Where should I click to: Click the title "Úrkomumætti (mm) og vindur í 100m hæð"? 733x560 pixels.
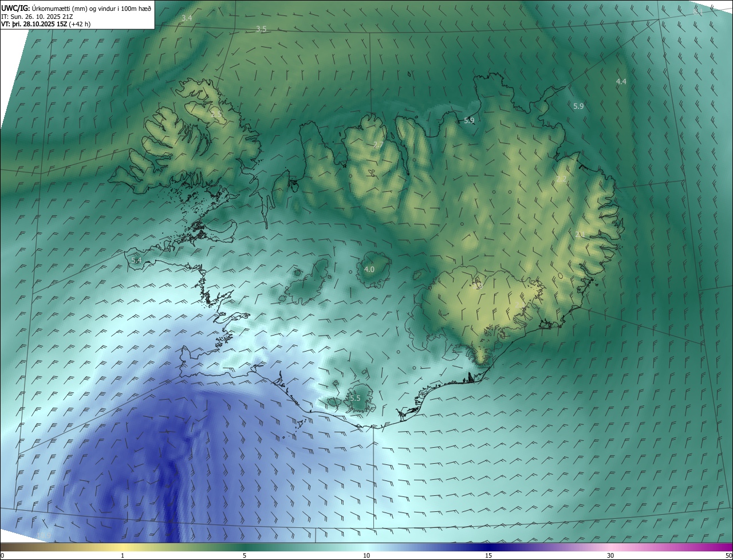(x=92, y=8)
